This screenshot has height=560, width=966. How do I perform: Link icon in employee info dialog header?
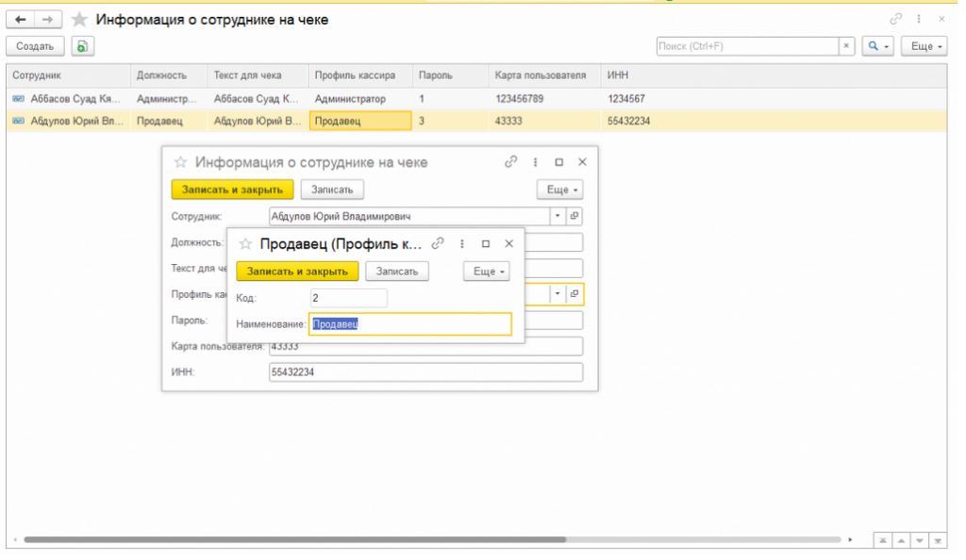click(510, 162)
